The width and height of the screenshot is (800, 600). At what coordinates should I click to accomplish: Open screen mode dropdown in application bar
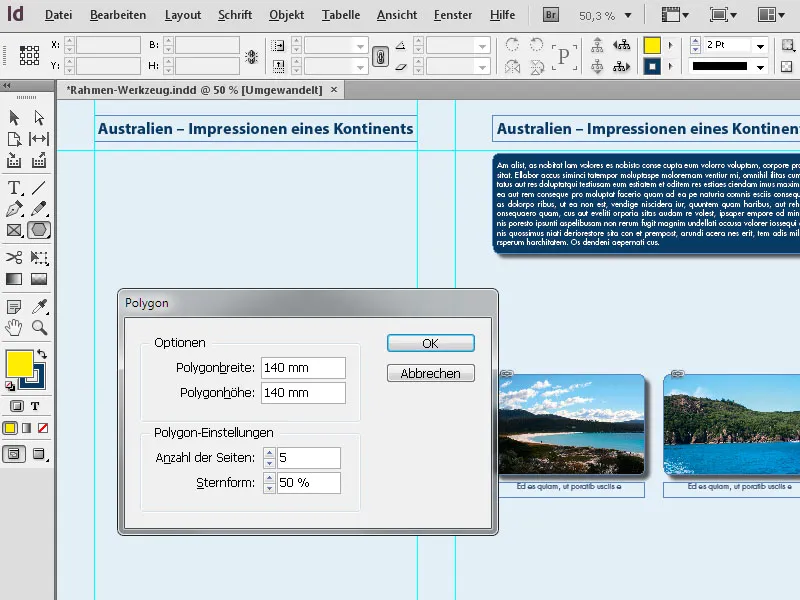[723, 15]
